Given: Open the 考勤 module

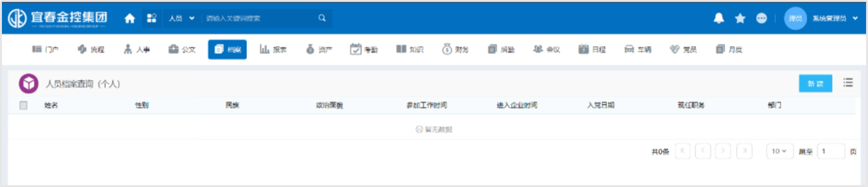Looking at the screenshot, I should (x=364, y=49).
